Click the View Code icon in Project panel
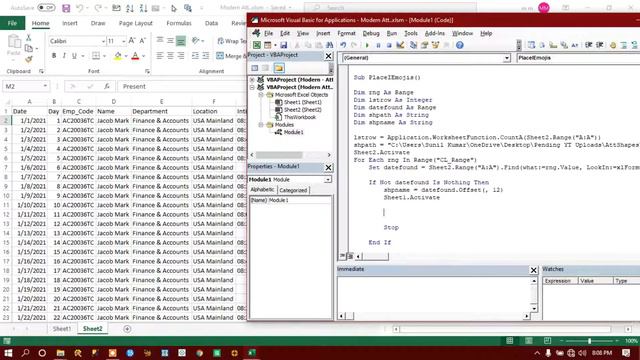Image resolution: width=640 pixels, height=360 pixels. coord(255,68)
